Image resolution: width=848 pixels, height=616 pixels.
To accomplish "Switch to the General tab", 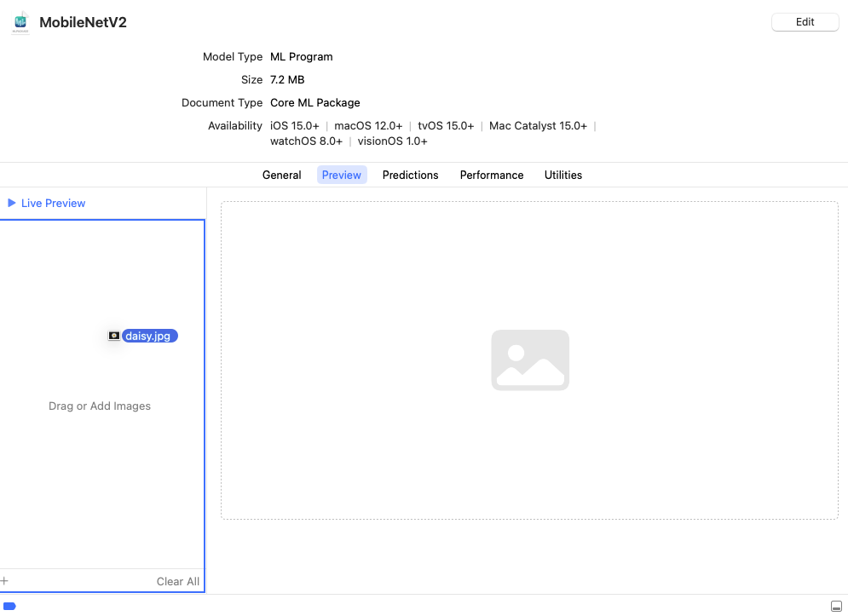I will (x=281, y=176).
